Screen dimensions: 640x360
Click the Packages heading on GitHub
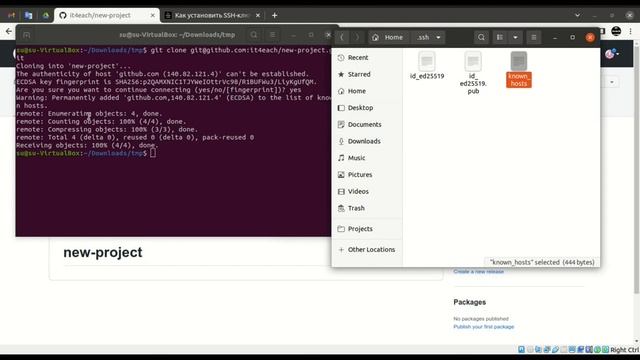coord(469,302)
